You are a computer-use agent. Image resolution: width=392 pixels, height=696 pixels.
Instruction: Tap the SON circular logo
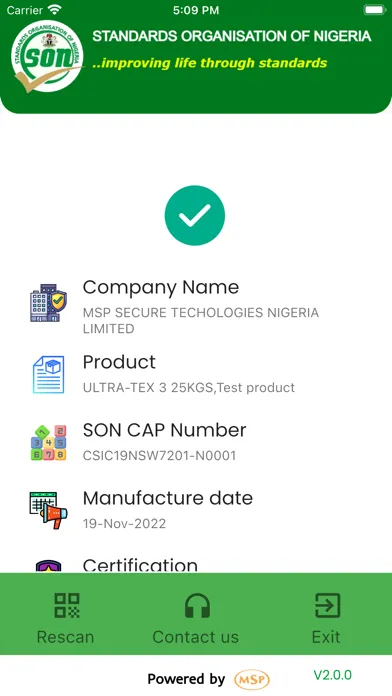47,56
